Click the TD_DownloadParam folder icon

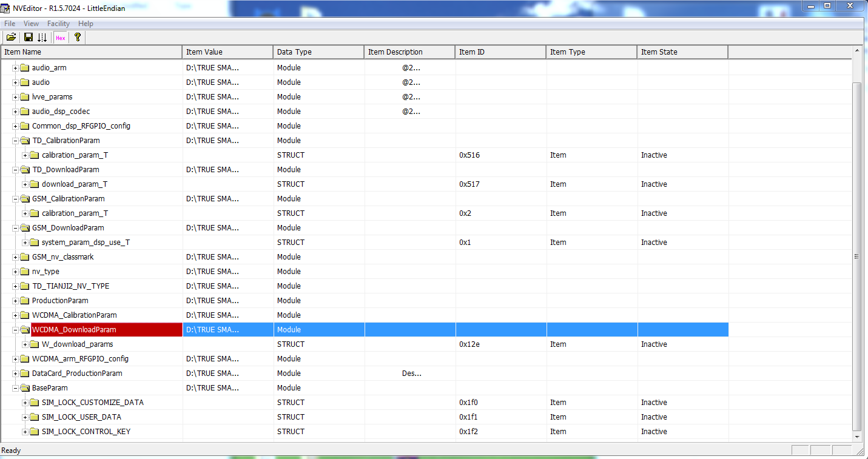(25, 170)
